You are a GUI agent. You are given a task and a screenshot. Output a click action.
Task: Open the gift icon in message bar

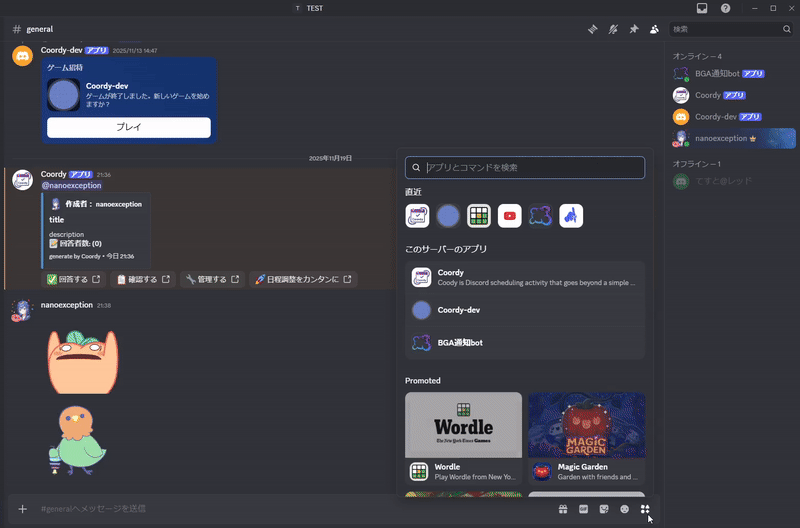coord(563,509)
